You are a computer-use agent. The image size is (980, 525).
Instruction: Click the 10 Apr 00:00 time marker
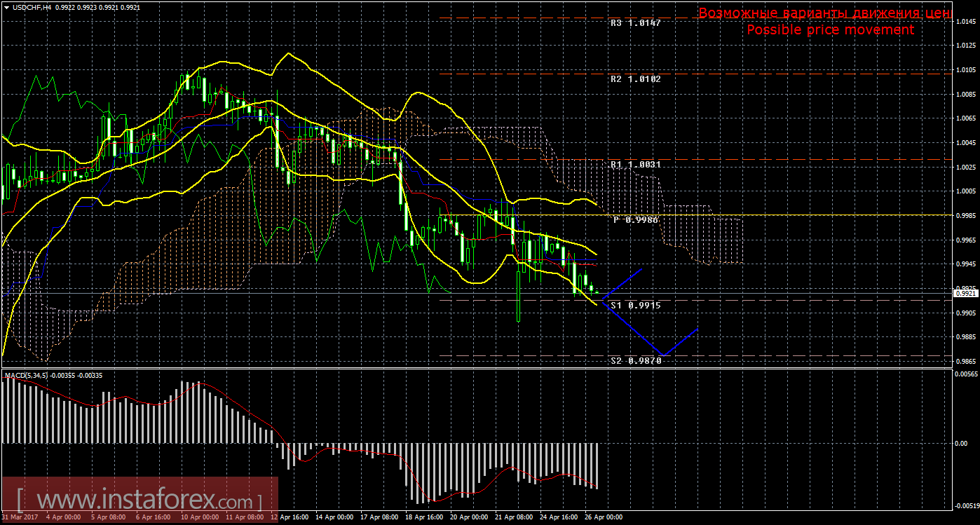click(200, 518)
